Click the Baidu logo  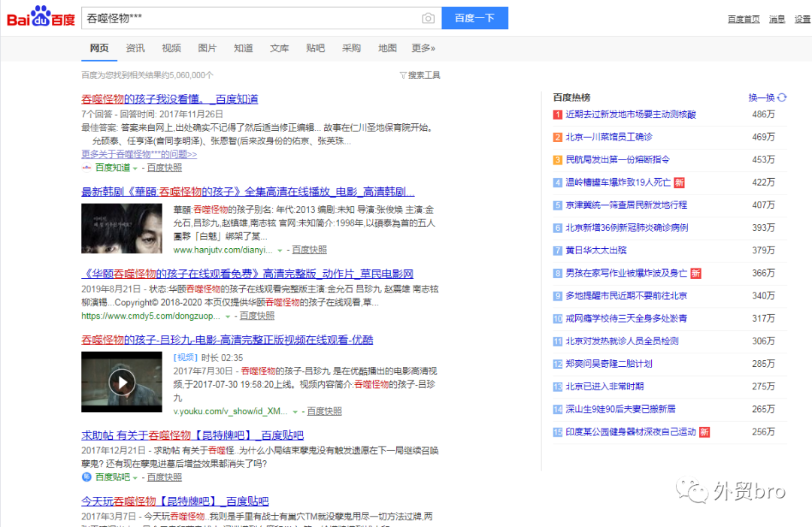pos(40,17)
